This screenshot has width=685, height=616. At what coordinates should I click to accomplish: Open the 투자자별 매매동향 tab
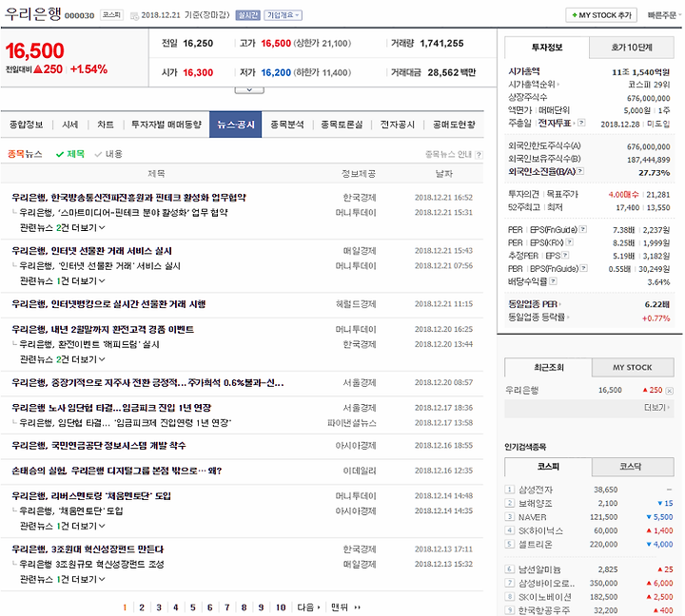166,125
